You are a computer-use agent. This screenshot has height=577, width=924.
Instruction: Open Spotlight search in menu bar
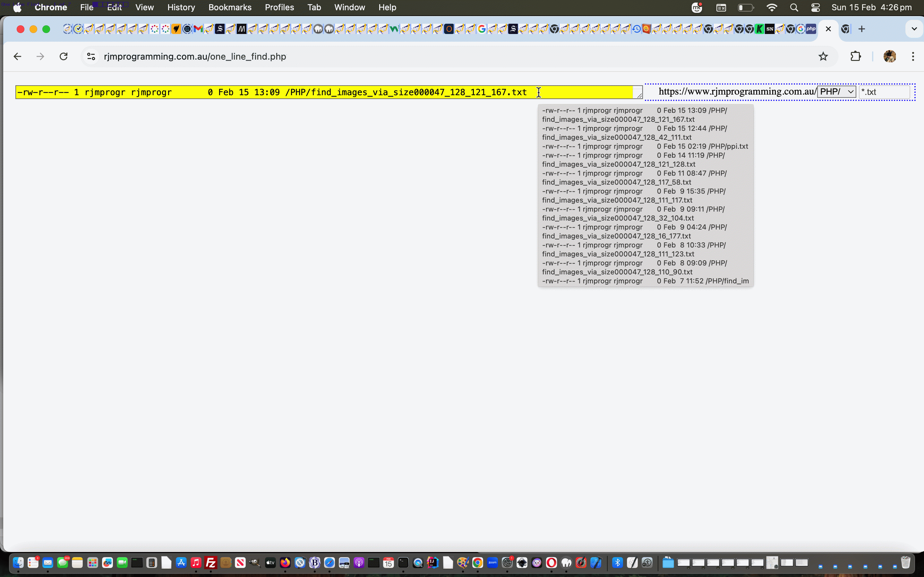pos(794,8)
